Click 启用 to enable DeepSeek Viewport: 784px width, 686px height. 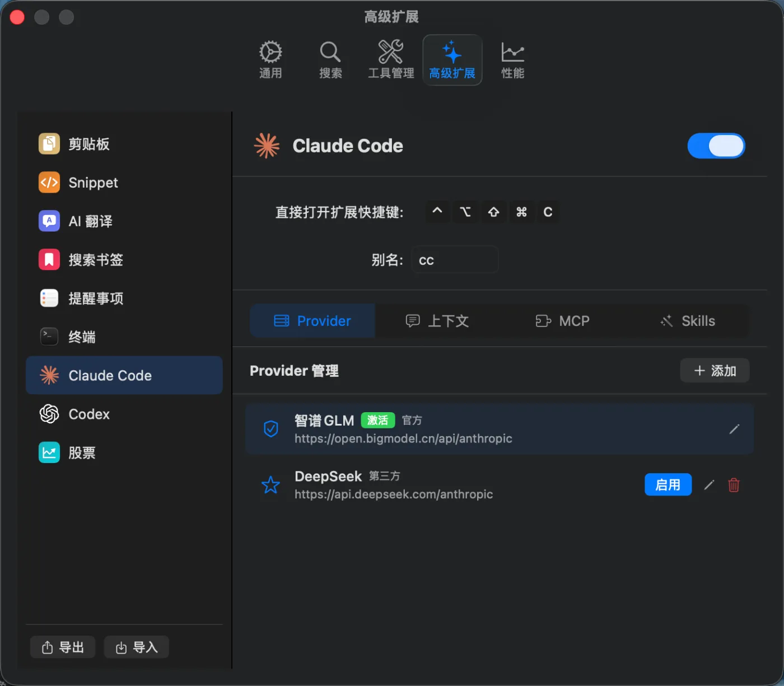668,485
